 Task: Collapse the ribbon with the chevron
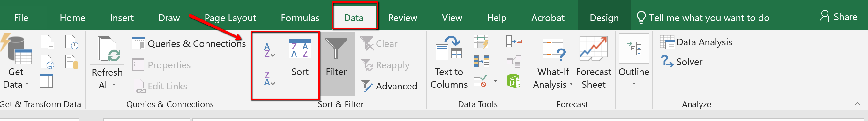(857, 104)
